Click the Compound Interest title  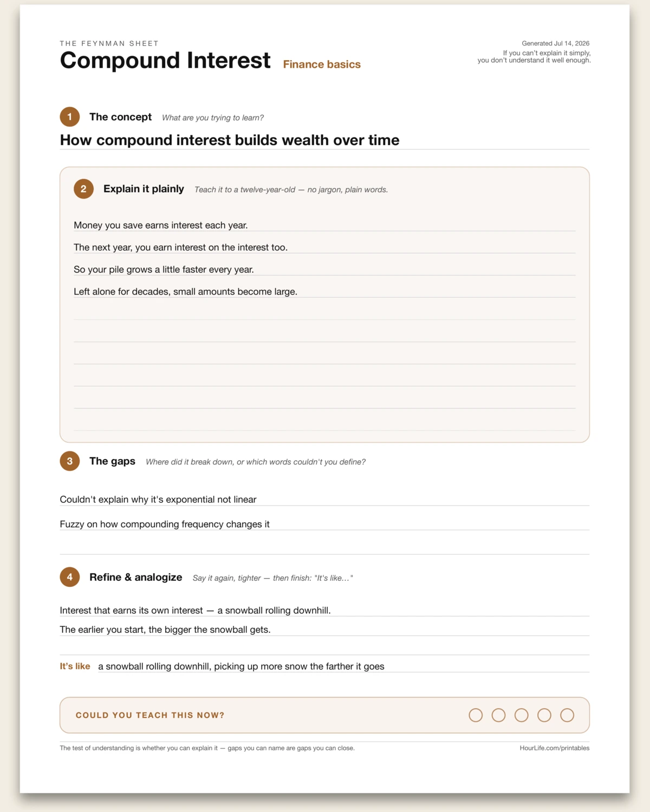(x=165, y=60)
